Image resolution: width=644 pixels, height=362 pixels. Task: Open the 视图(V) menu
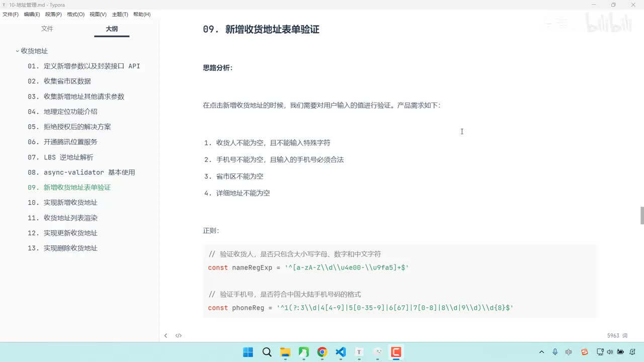(98, 15)
